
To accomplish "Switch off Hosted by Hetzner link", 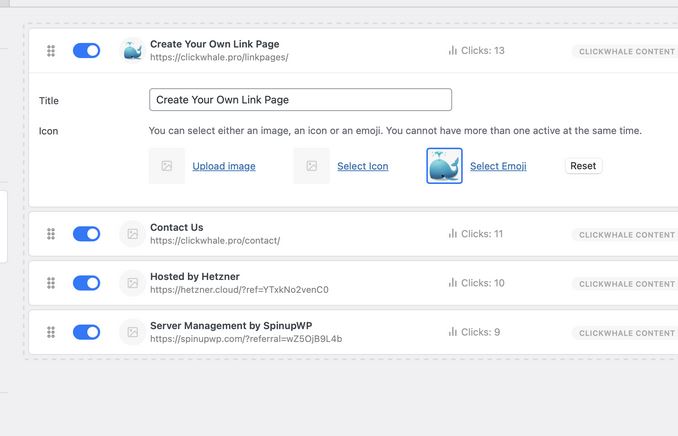I will 86,283.
